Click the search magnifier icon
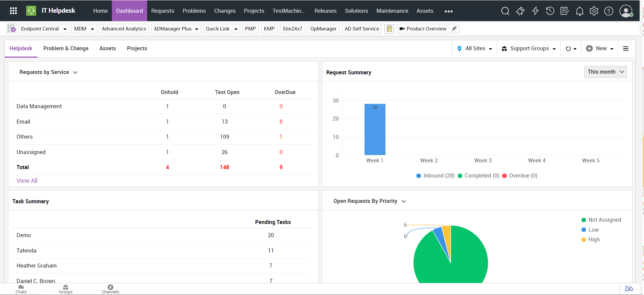This screenshot has width=644, height=295. click(x=505, y=11)
